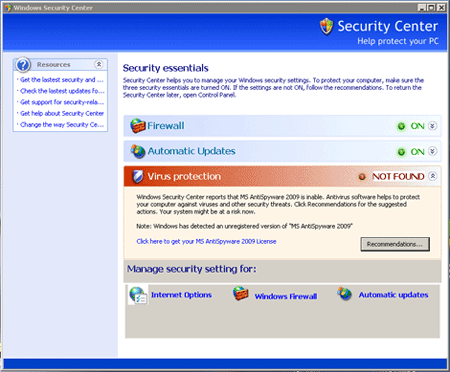This screenshot has height=372, width=450.
Task: Collapse the Virus protection section
Action: point(432,176)
